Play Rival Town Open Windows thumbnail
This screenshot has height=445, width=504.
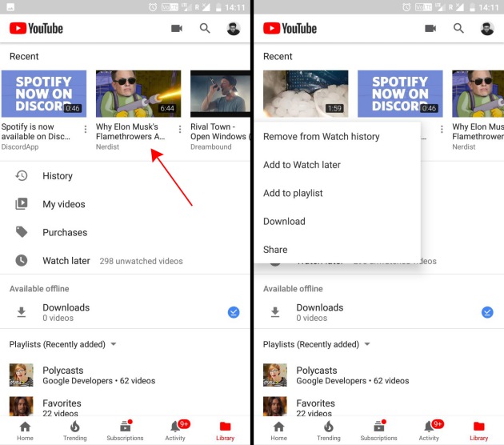(220, 94)
